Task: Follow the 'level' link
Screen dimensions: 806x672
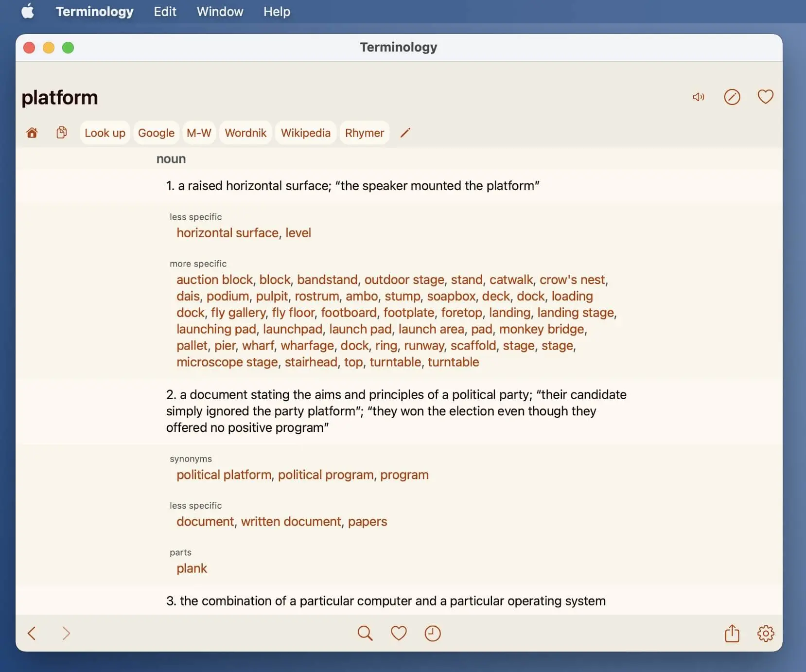Action: (298, 233)
